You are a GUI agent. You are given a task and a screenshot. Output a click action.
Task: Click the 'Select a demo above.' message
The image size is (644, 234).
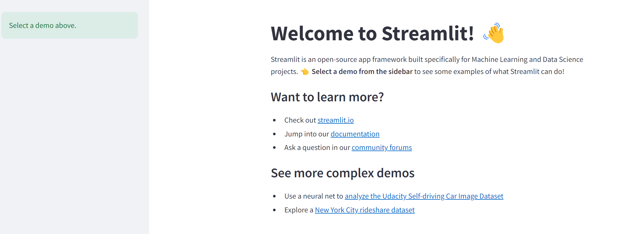tap(70, 25)
